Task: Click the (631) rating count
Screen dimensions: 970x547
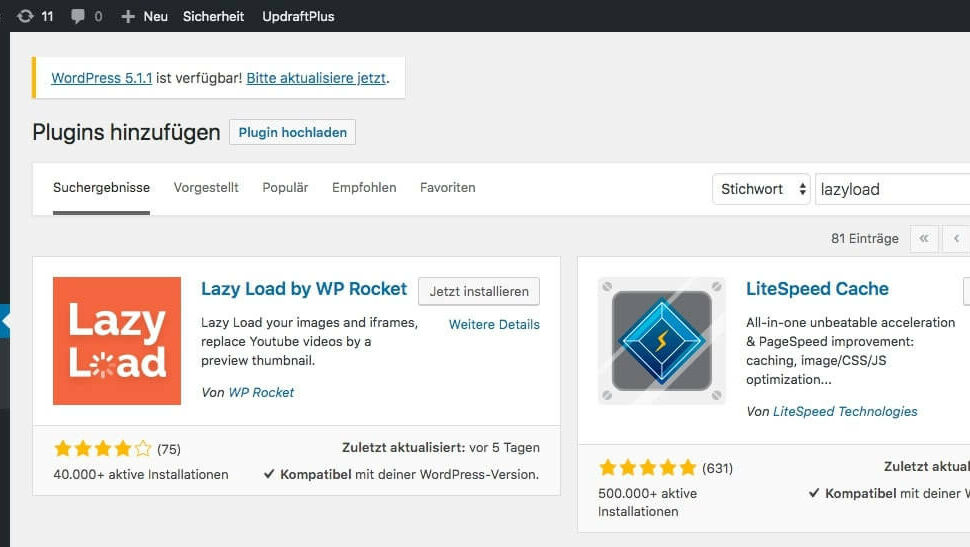Action: 718,468
